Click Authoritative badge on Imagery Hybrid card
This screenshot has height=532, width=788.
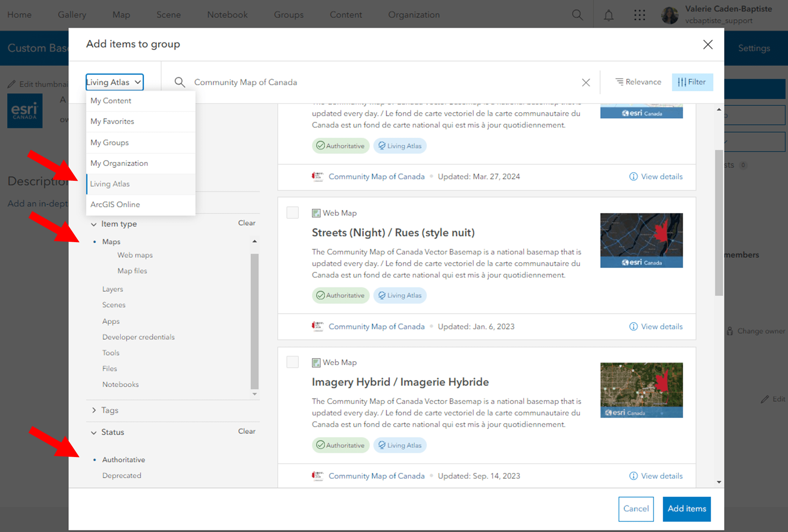(341, 445)
